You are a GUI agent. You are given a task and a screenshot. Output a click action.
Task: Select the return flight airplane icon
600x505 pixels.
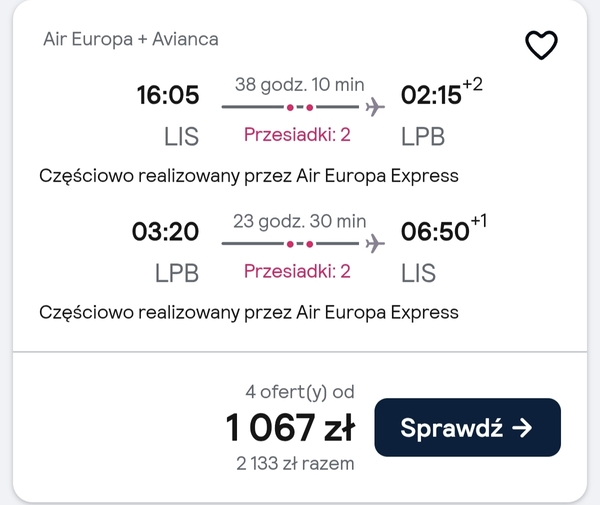click(x=375, y=244)
